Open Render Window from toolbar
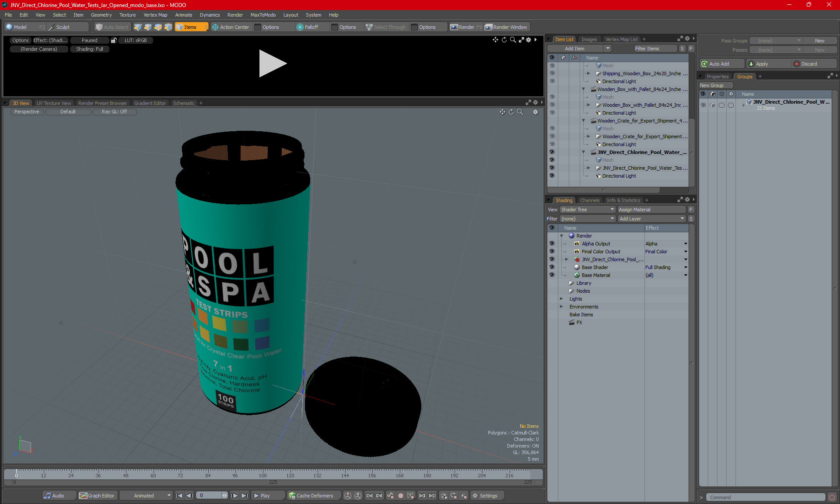The image size is (840, 504). pyautogui.click(x=506, y=27)
